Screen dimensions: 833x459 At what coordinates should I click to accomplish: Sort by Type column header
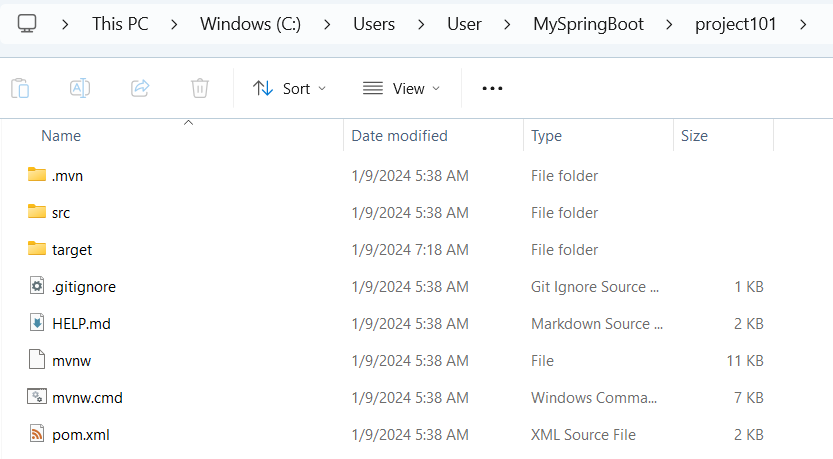point(546,136)
